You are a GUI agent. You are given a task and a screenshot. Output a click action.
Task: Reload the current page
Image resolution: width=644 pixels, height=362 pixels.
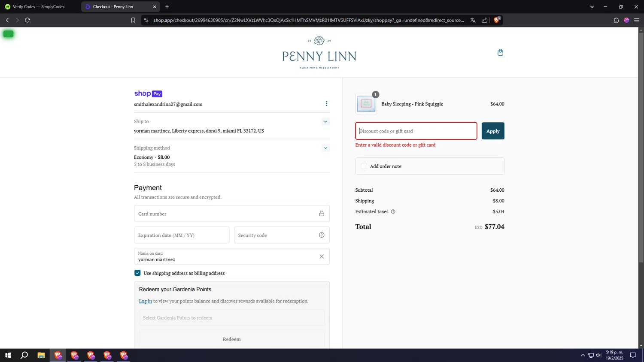point(27,20)
